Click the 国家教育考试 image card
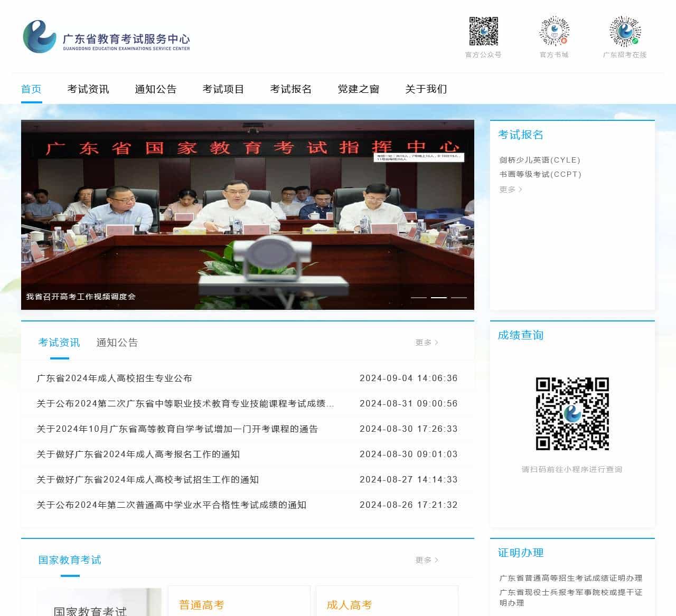 pos(99,602)
